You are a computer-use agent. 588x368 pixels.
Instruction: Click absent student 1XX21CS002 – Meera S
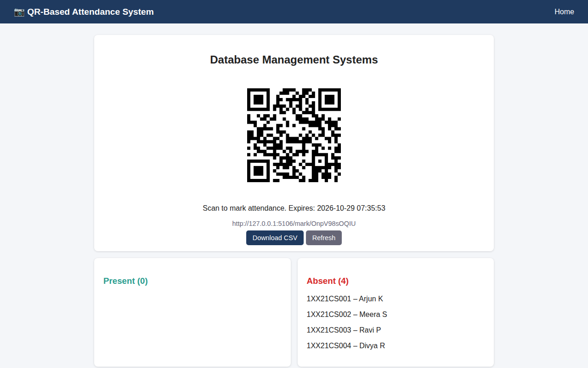coord(347,315)
